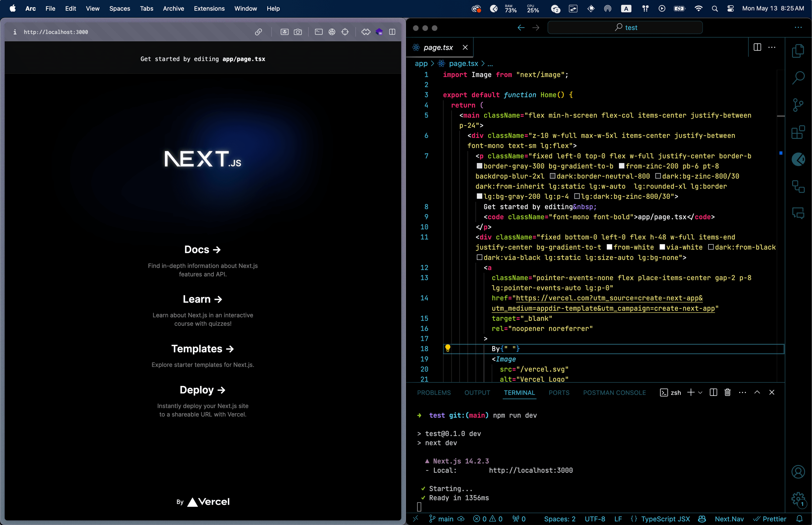Click the site info icon beside localhost URL
Image resolution: width=812 pixels, height=525 pixels.
pos(15,32)
